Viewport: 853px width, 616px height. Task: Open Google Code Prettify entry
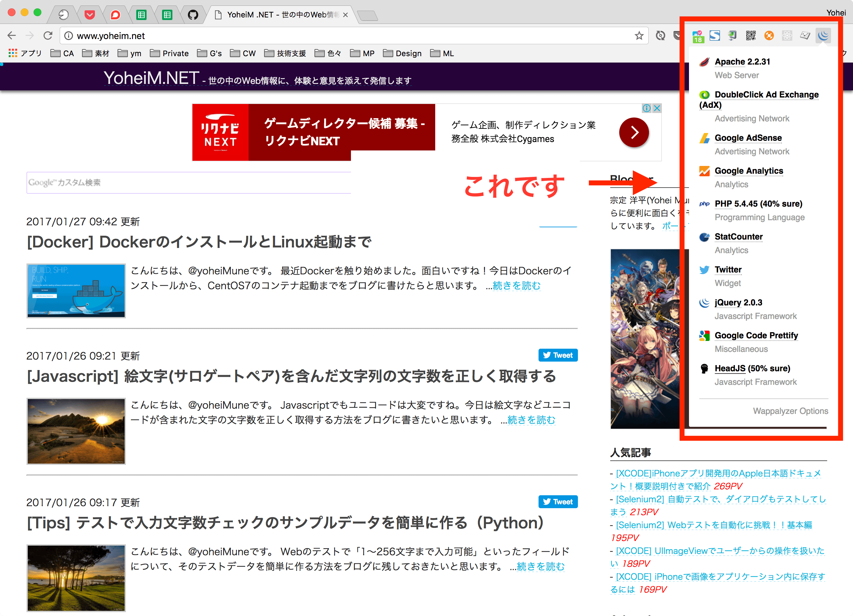pyautogui.click(x=756, y=335)
